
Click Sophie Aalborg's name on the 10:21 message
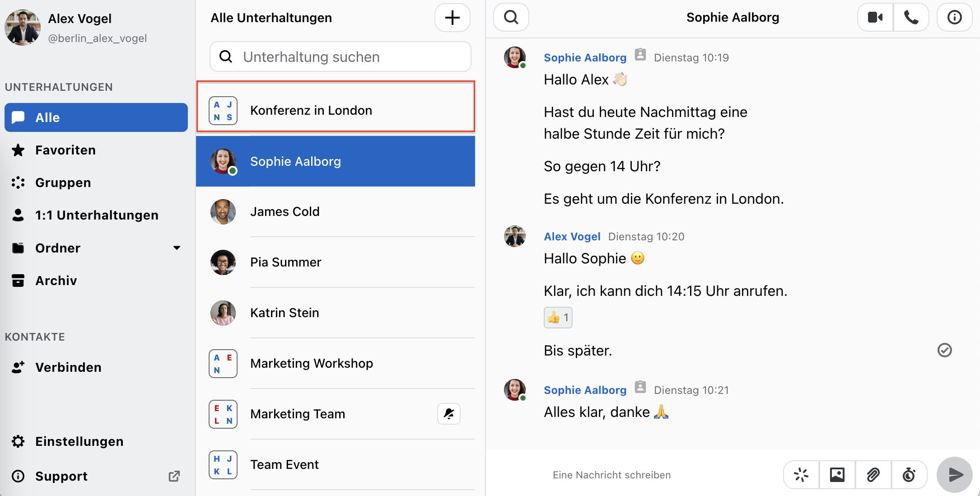pyautogui.click(x=585, y=390)
